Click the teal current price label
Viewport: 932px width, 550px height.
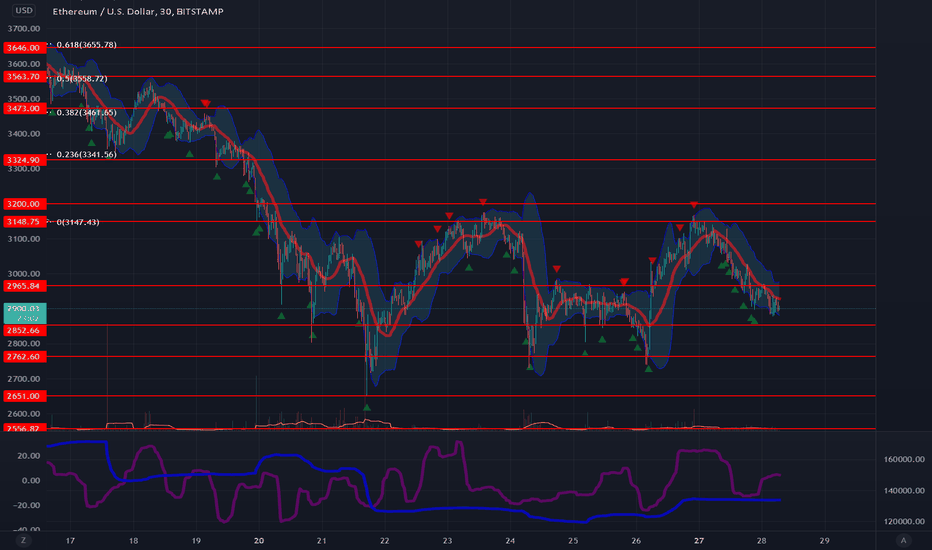[x=24, y=313]
